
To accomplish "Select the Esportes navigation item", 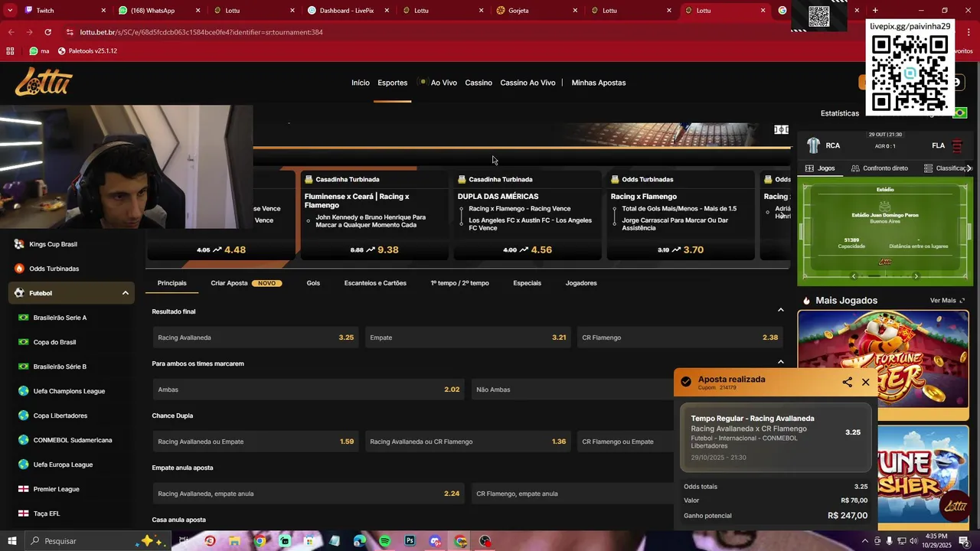I will [393, 83].
